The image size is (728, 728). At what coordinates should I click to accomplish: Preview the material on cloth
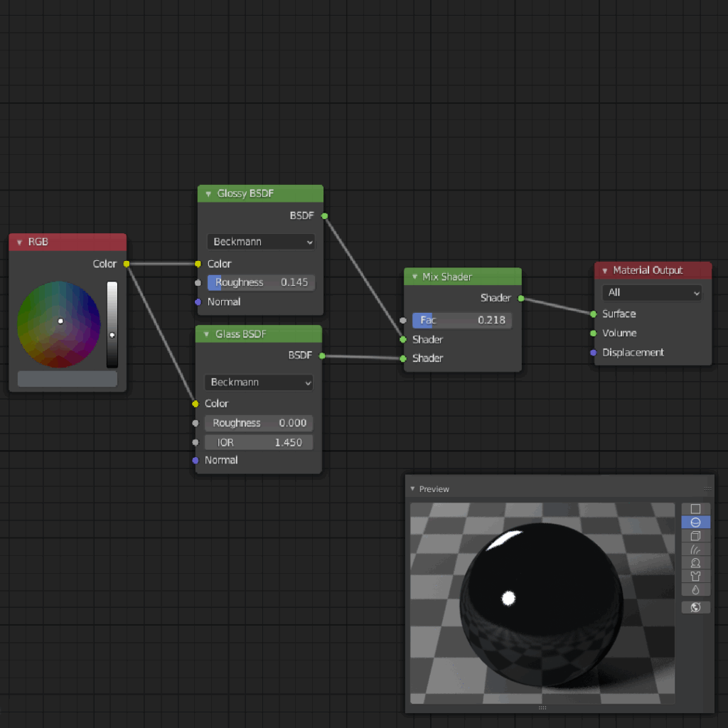(695, 576)
